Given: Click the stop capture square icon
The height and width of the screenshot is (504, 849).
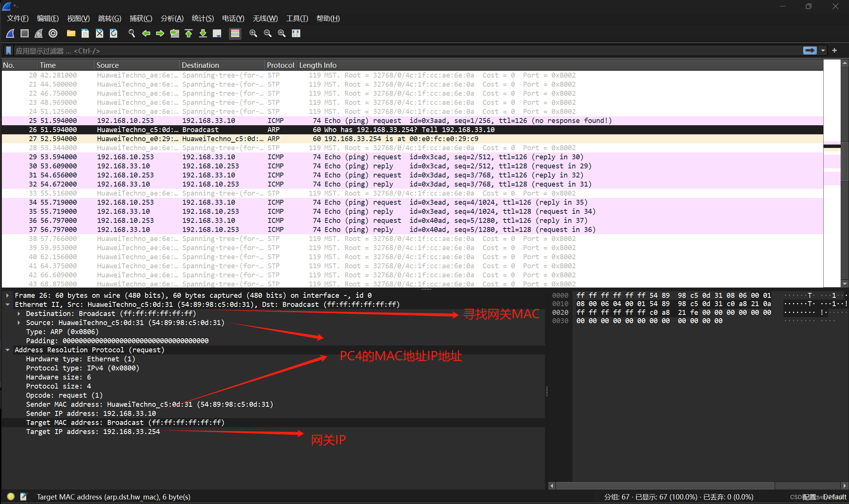Looking at the screenshot, I should point(25,33).
